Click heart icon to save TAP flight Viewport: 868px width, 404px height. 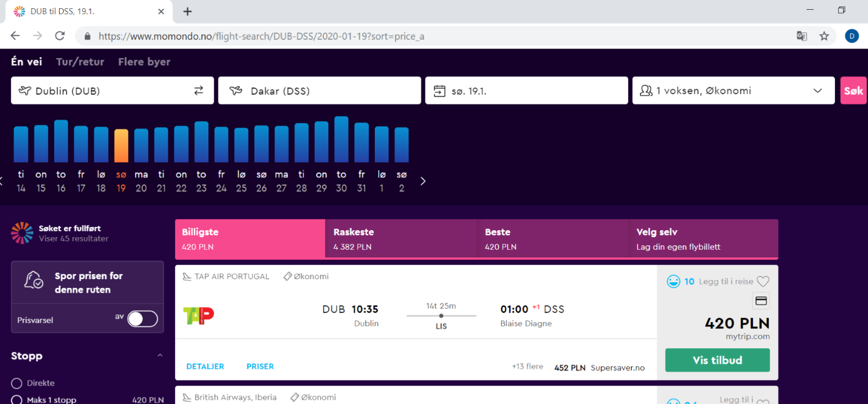pyautogui.click(x=763, y=281)
